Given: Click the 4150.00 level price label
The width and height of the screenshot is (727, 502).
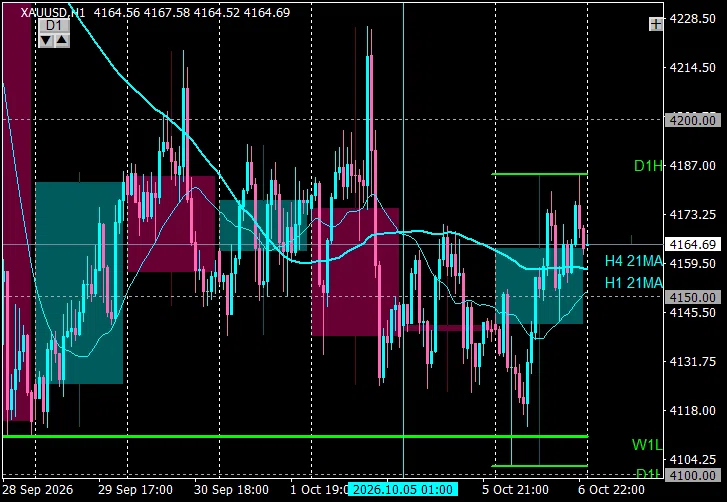Looking at the screenshot, I should point(693,297).
